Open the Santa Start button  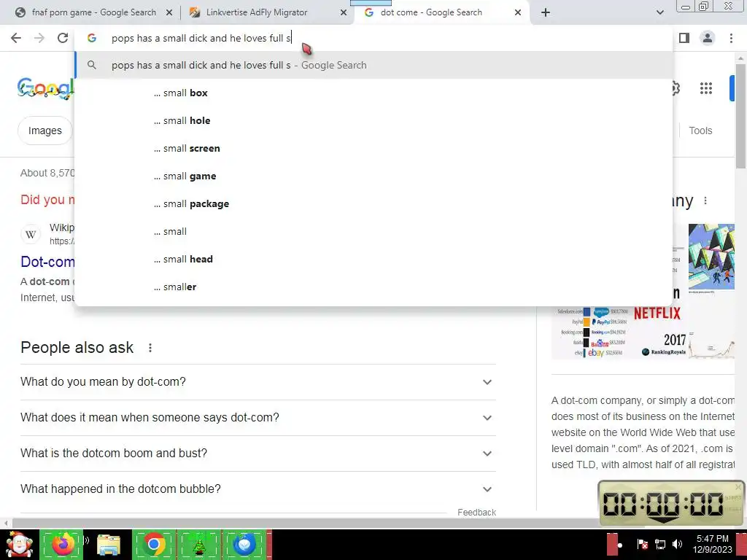pyautogui.click(x=19, y=545)
